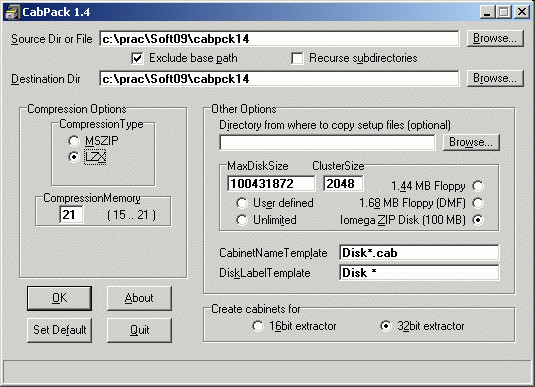The height and width of the screenshot is (387, 535).
Task: Click the Source Dir or File field
Action: click(x=279, y=39)
